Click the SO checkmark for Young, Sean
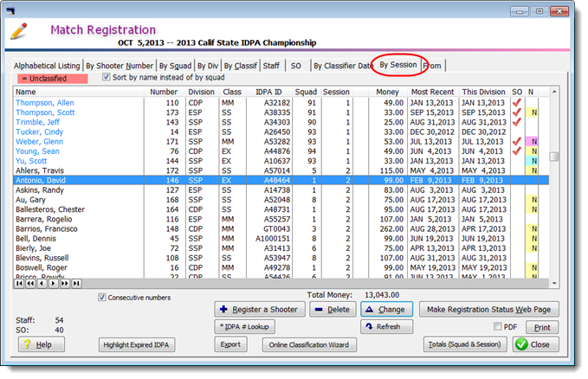 (517, 151)
